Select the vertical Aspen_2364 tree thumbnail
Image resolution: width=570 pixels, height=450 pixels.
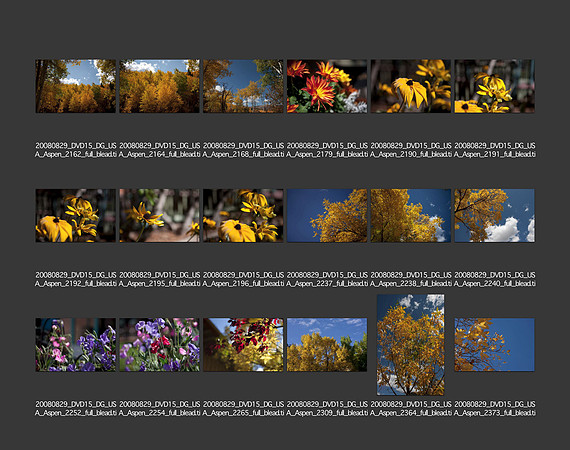tap(411, 345)
